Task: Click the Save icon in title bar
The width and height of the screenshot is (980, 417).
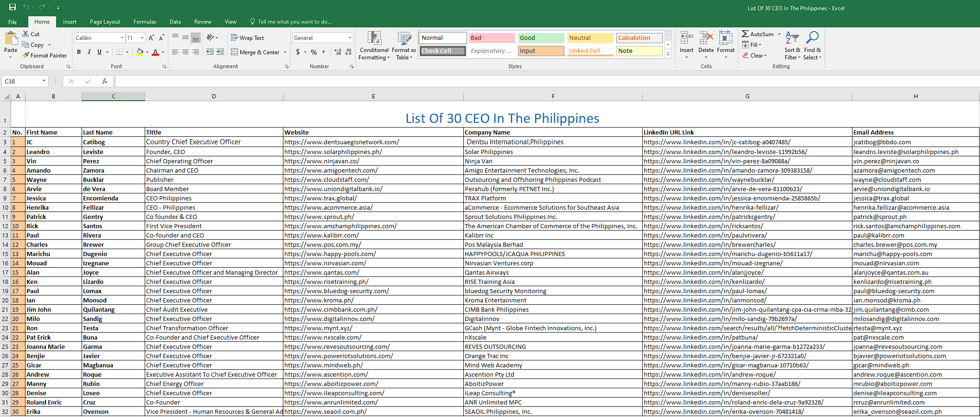Action: [13, 7]
